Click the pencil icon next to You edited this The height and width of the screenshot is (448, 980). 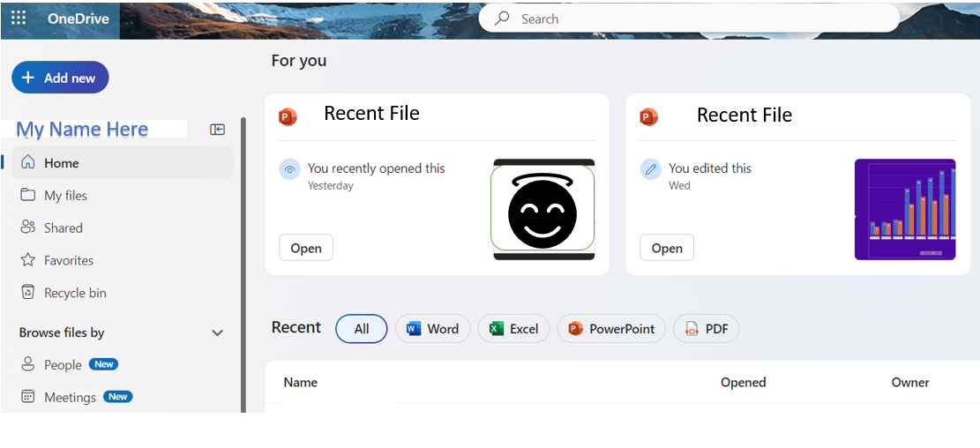click(651, 169)
